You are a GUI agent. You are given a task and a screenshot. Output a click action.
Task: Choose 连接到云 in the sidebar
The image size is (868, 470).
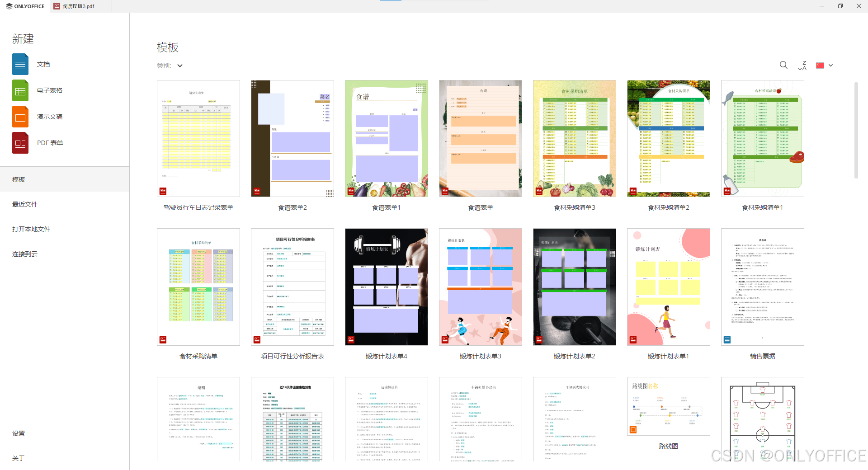click(x=65, y=254)
